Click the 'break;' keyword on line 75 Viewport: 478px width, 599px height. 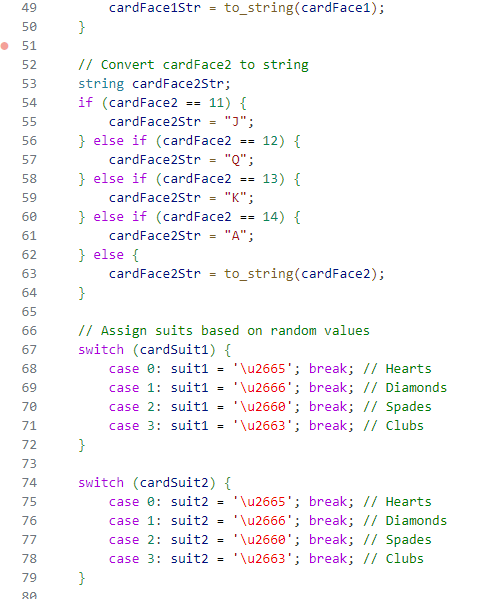(x=331, y=502)
